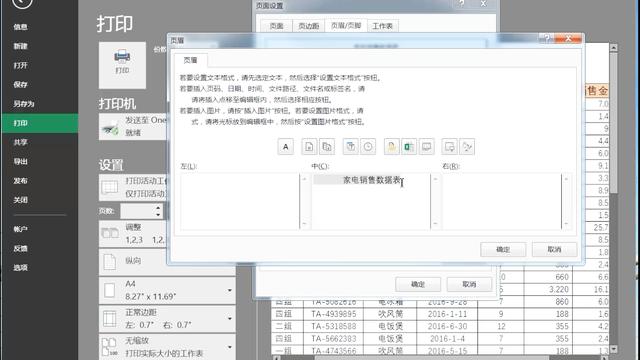Open 选项 in the sidebar
Image resolution: width=640 pixels, height=360 pixels.
click(20, 267)
